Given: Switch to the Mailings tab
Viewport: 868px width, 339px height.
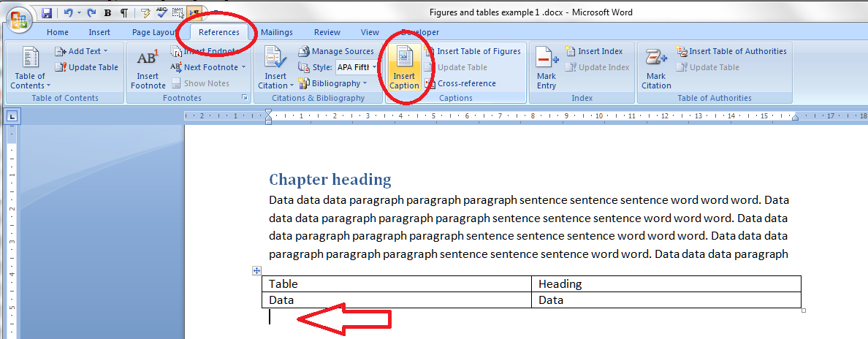Looking at the screenshot, I should tap(276, 32).
